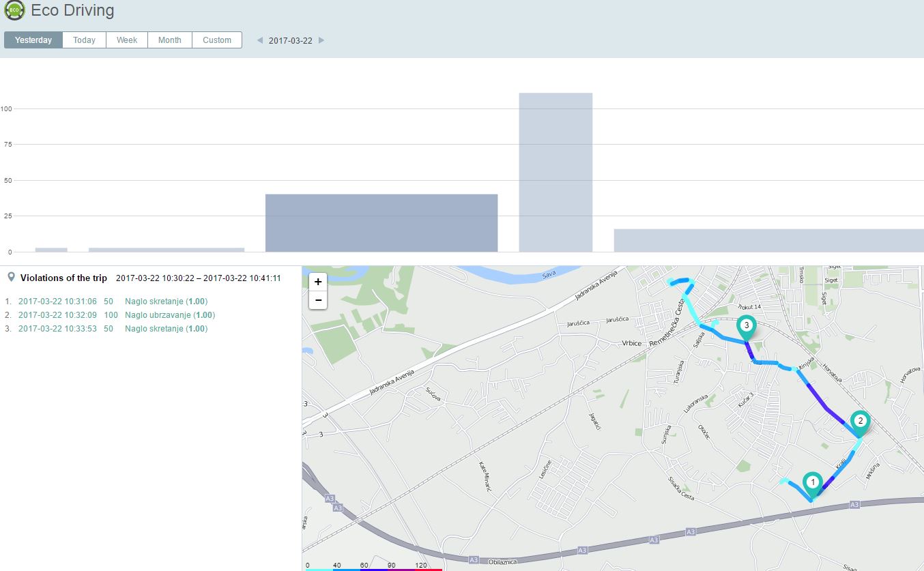Open the Custom date range tab

[x=217, y=40]
